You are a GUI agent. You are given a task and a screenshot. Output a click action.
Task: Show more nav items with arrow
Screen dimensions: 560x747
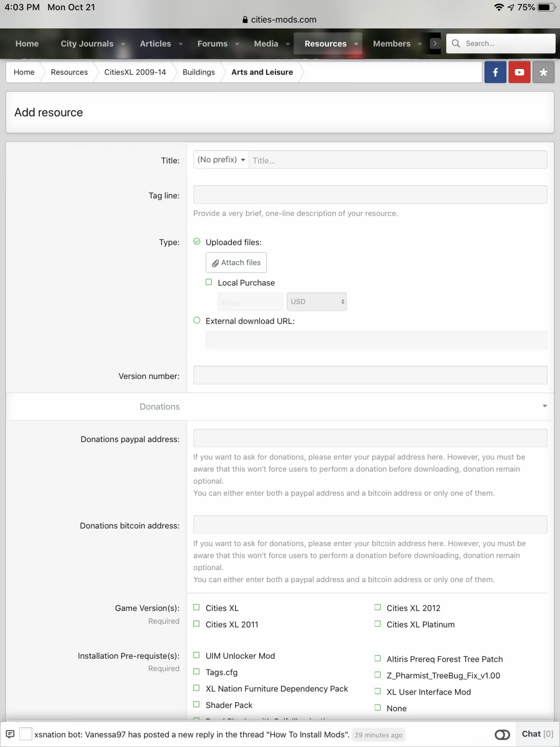(435, 43)
